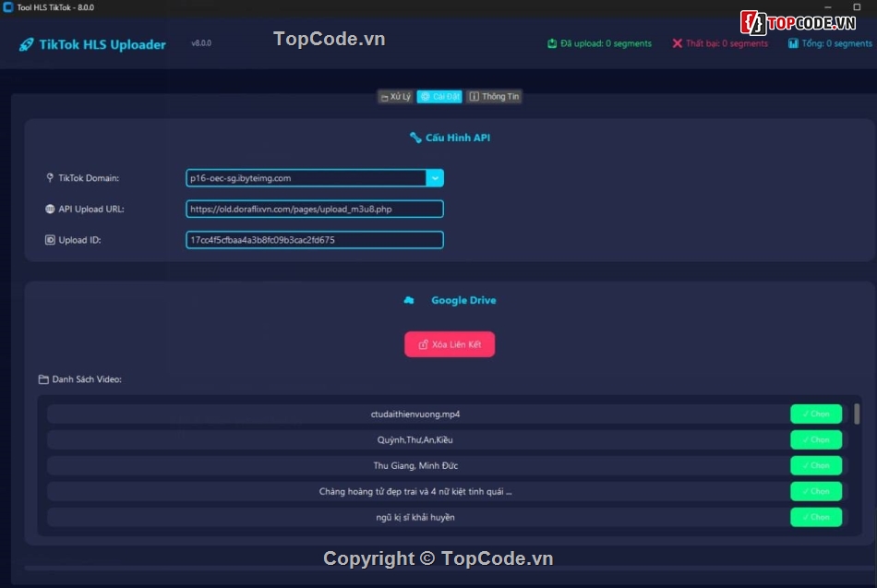Click the pin icon beside TikTok Domain label
This screenshot has height=588, width=877.
tap(47, 177)
